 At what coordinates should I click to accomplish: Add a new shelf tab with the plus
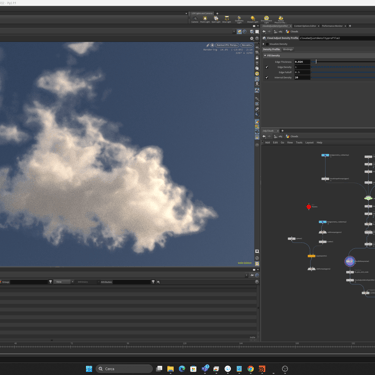(217, 14)
